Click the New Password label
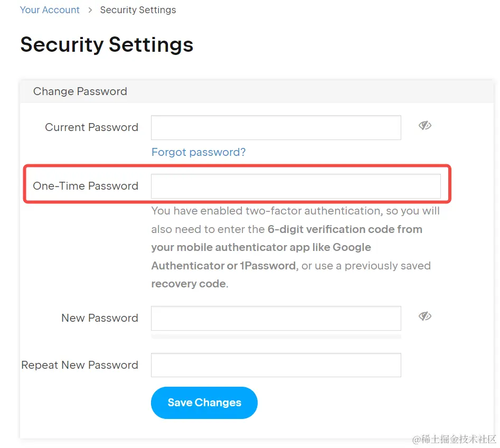Screen dimensions: 500x448 tap(100, 318)
